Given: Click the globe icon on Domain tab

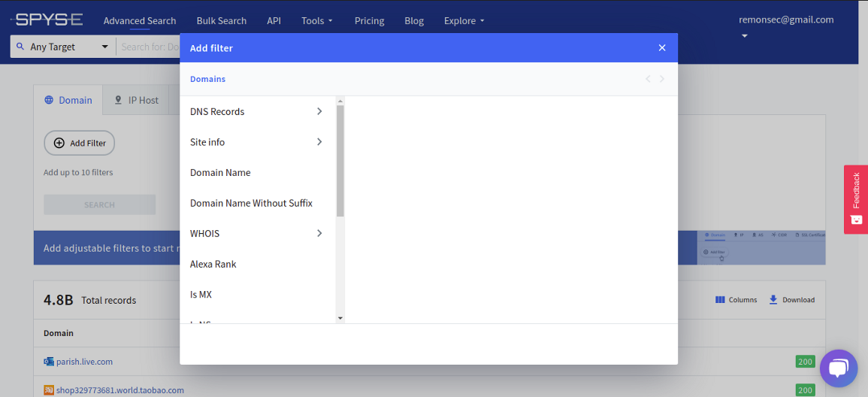Looking at the screenshot, I should coord(49,100).
